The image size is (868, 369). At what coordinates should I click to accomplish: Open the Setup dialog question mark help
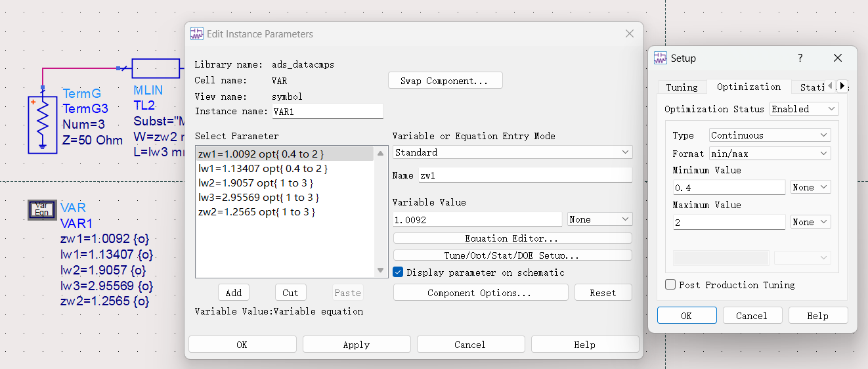click(x=800, y=58)
